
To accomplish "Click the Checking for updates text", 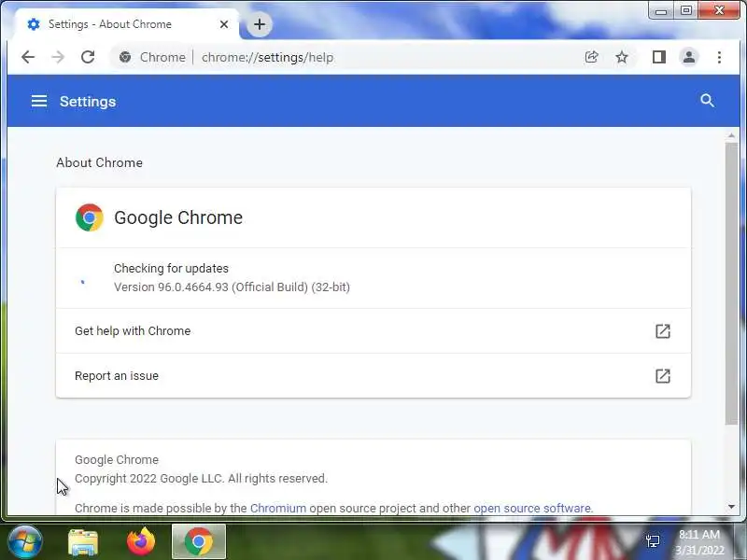I will pyautogui.click(x=171, y=268).
